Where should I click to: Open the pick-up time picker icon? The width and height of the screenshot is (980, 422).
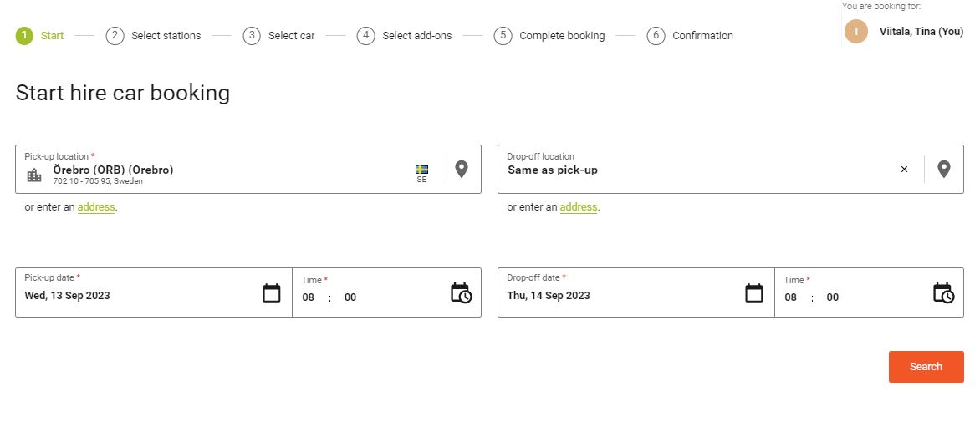click(462, 292)
